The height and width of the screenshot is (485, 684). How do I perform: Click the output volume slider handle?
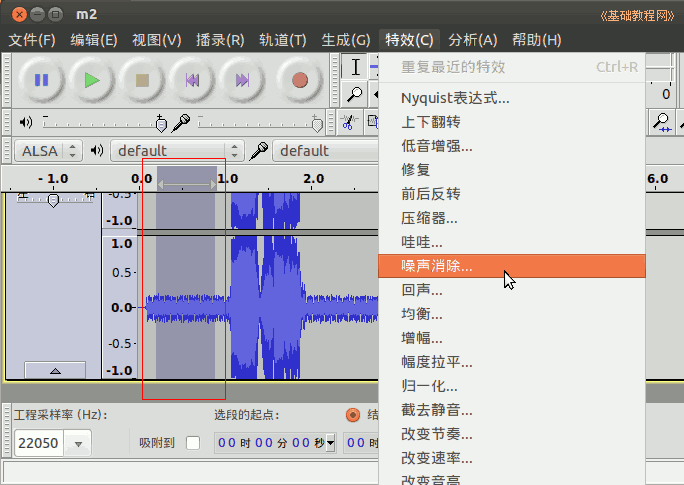point(162,123)
